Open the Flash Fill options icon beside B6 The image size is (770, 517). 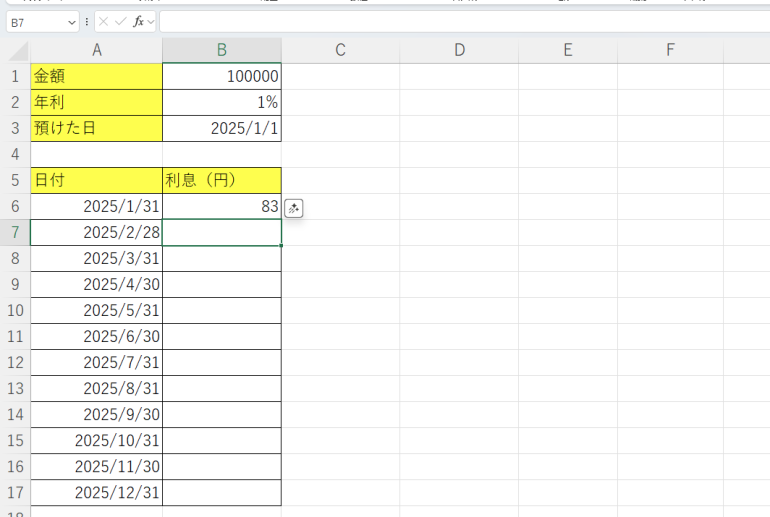point(294,208)
